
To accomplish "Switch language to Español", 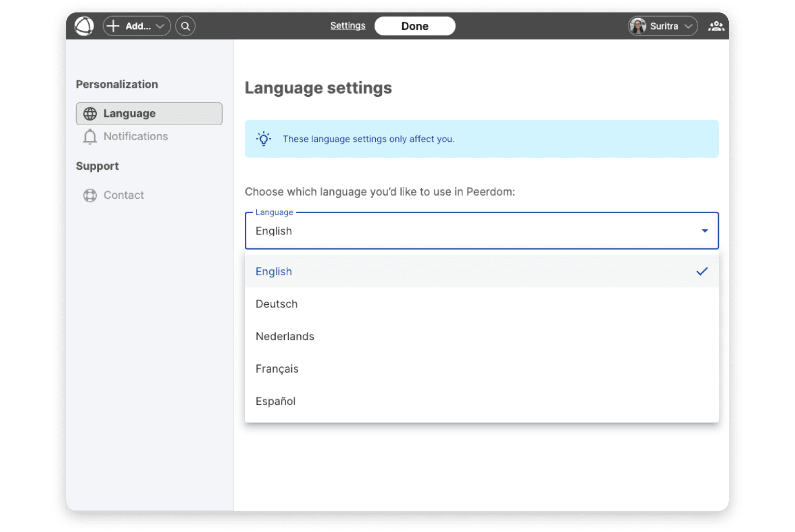I will tap(275, 402).
